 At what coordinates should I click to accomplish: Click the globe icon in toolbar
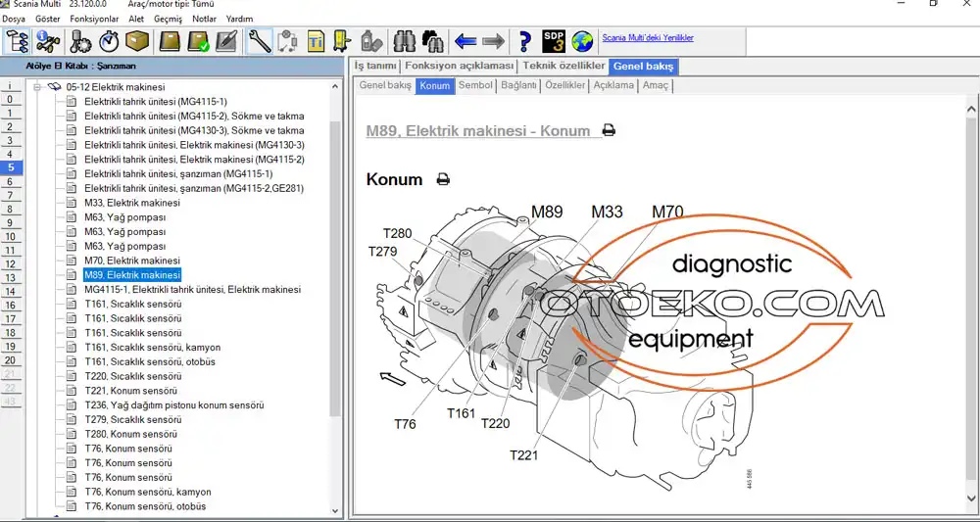coord(583,41)
